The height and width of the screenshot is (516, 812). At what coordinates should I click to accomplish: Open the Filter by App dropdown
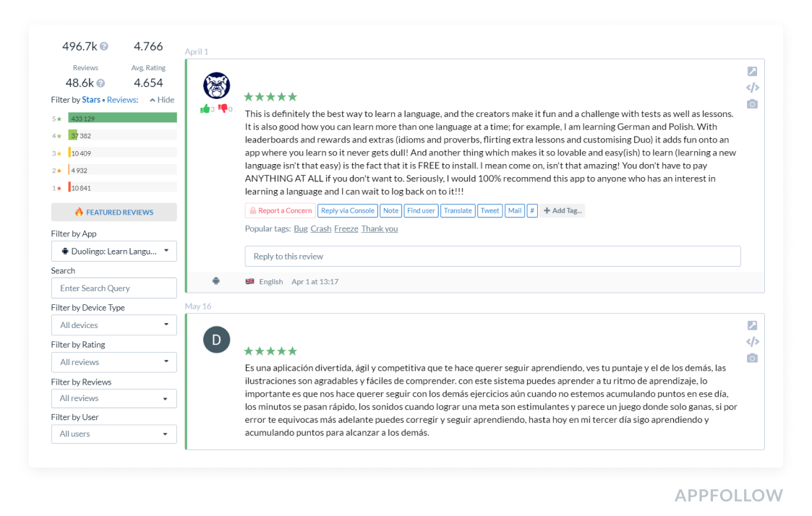point(114,251)
